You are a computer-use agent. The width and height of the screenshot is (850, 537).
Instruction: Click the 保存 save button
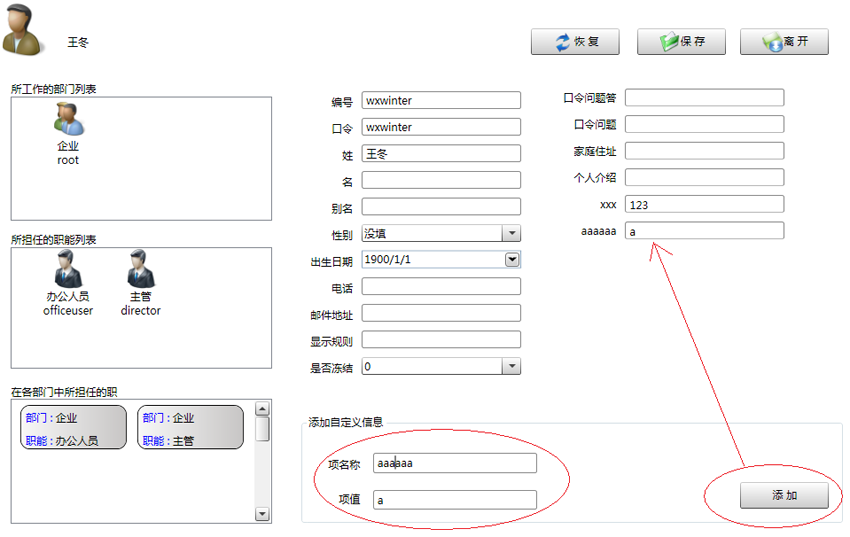click(681, 42)
